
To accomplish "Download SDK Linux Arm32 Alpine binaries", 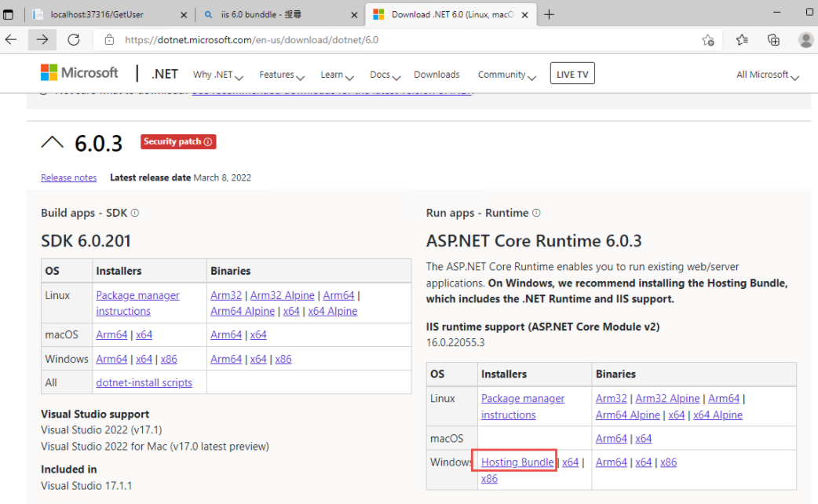I will [283, 295].
